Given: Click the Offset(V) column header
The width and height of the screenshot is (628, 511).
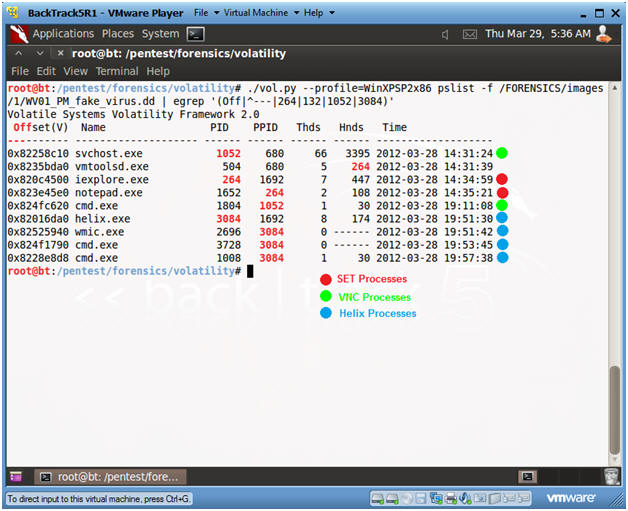Looking at the screenshot, I should (40, 127).
